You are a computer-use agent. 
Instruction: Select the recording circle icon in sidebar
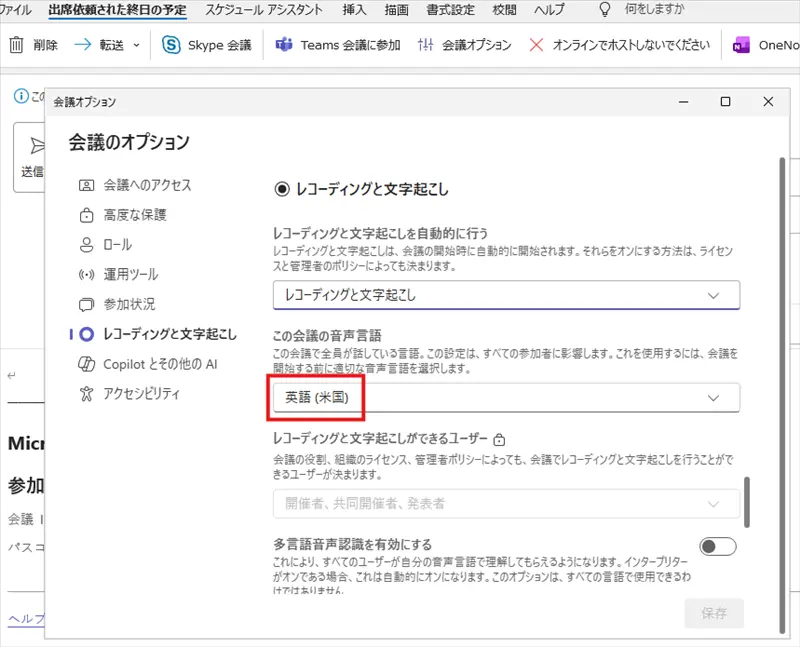tap(87, 334)
